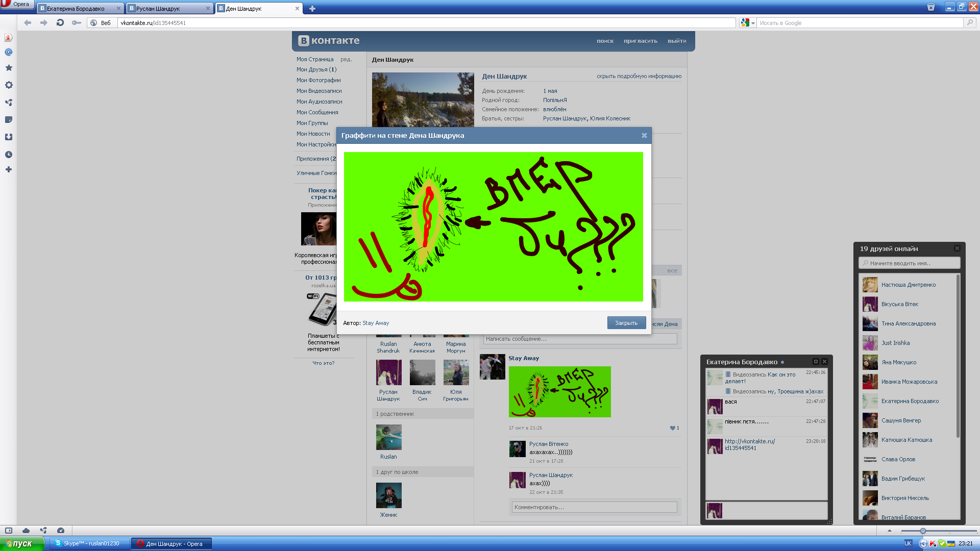Viewport: 980px width, 551px height.
Task: Open chat with Слава Орлов
Action: (x=898, y=459)
